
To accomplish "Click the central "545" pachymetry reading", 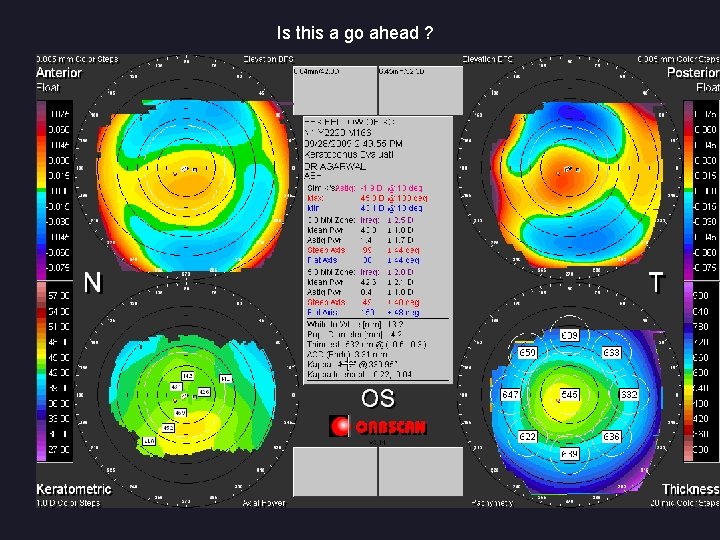I will tap(569, 394).
